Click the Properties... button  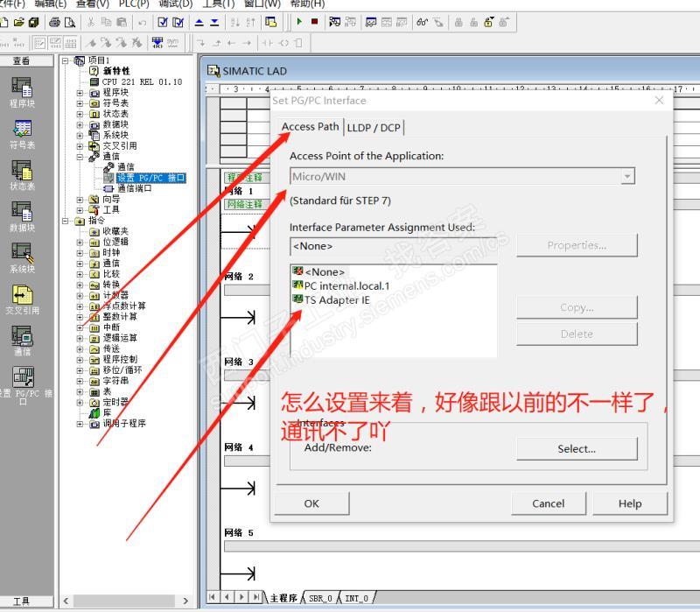pos(577,245)
